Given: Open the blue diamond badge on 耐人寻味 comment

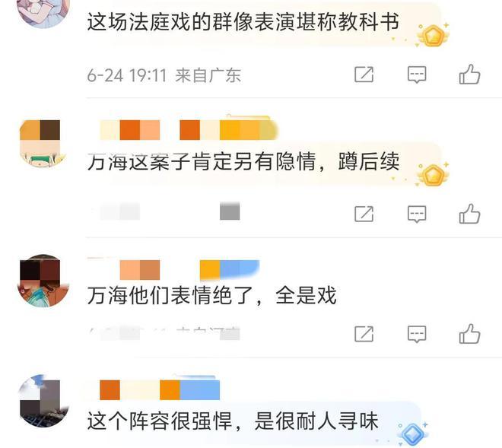Looking at the screenshot, I should tap(413, 434).
